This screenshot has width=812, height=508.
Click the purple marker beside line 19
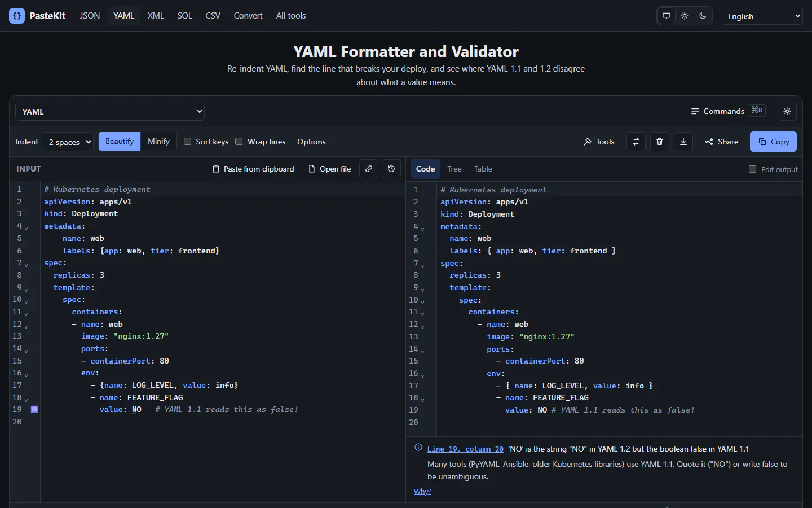(34, 409)
